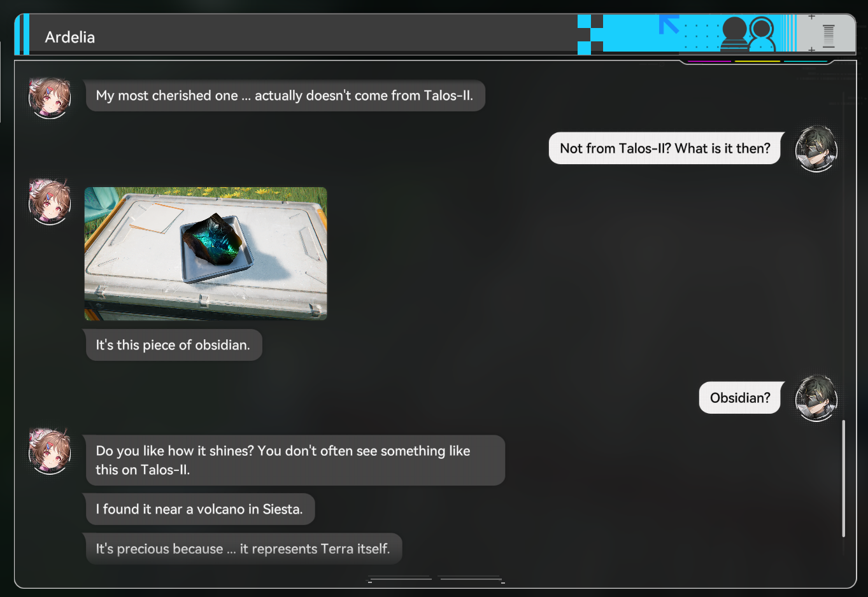Click the chat scrollbar thumb
The width and height of the screenshot is (868, 597).
(x=843, y=479)
